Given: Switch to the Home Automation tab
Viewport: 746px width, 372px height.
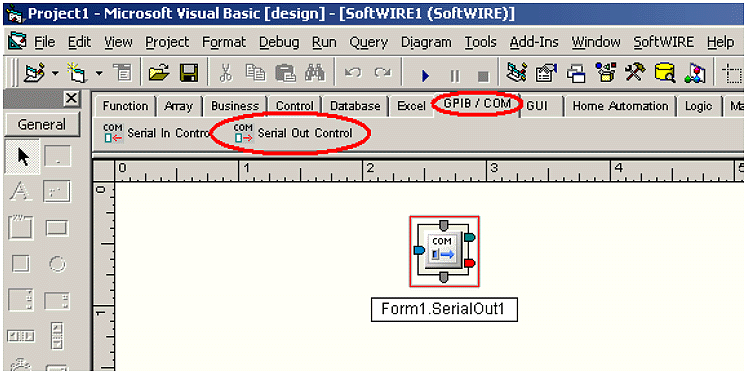Looking at the screenshot, I should (620, 106).
